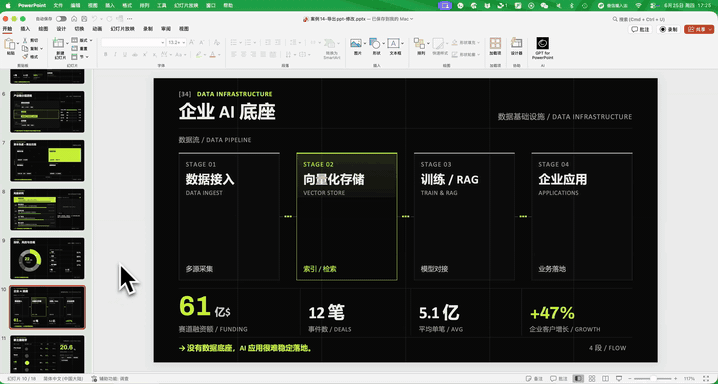Expand the file name saved-location chevron
Viewport: 718px width, 384px height.
pos(412,19)
